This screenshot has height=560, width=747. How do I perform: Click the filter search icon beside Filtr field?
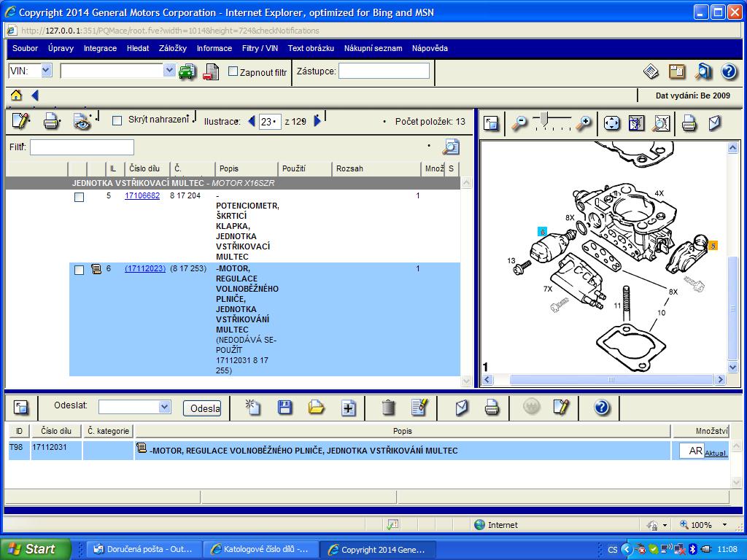(451, 147)
